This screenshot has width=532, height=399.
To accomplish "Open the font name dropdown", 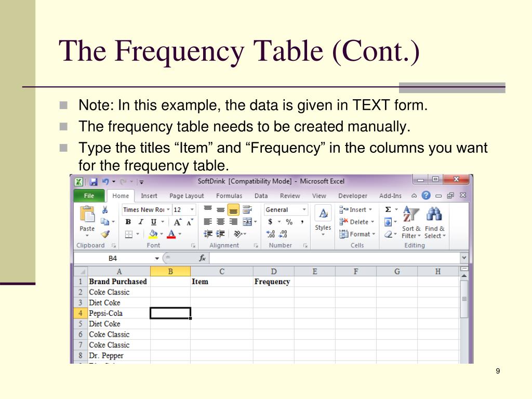I will click(x=168, y=210).
